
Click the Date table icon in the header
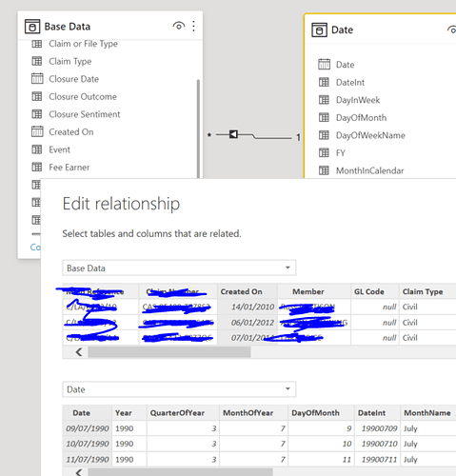click(319, 30)
